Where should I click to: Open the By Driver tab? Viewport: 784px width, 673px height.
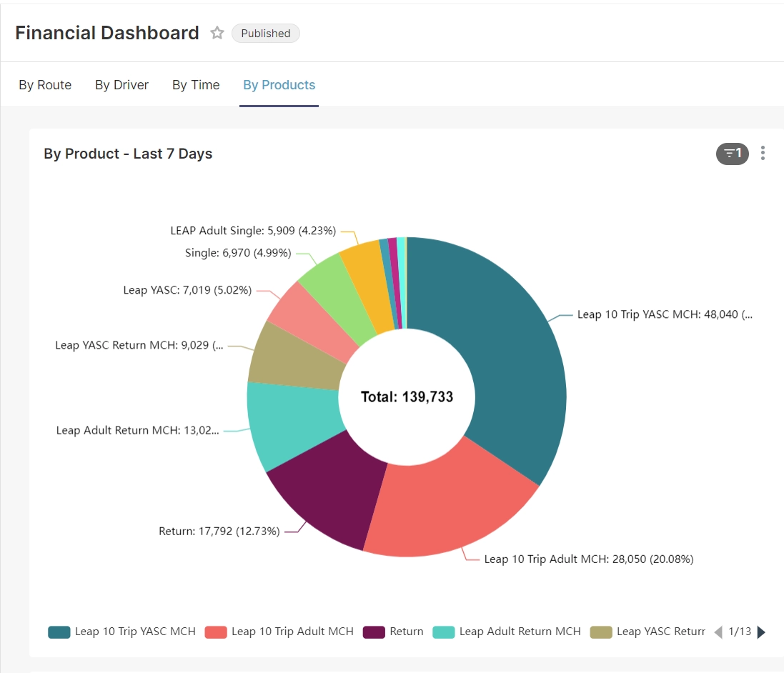(x=121, y=85)
